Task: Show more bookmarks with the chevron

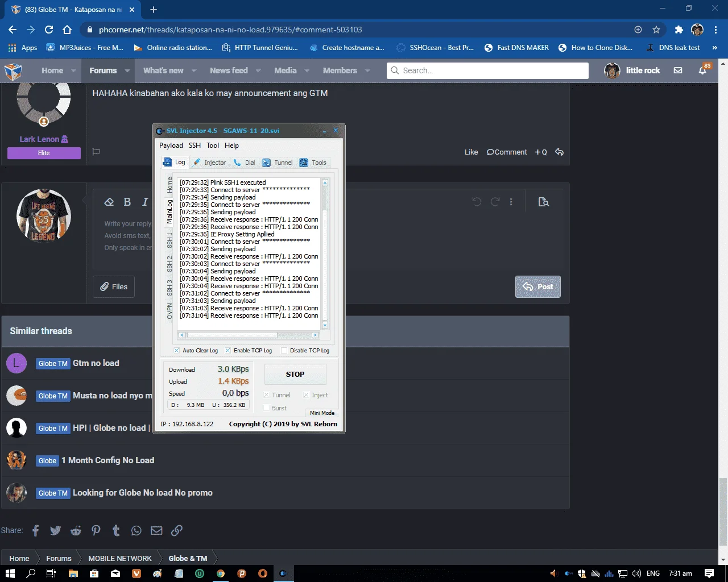Action: [x=715, y=48]
